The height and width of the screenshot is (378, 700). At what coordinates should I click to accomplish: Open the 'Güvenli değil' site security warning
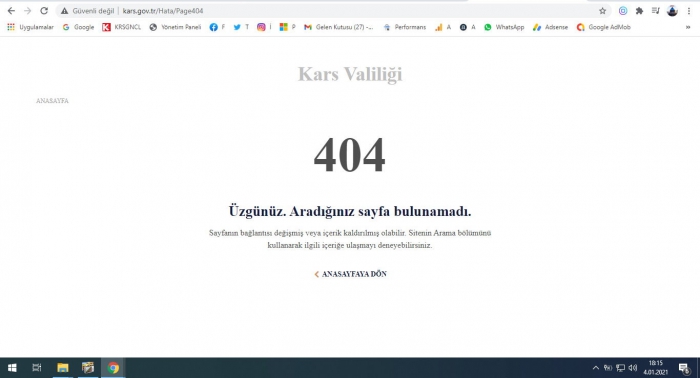(x=88, y=11)
